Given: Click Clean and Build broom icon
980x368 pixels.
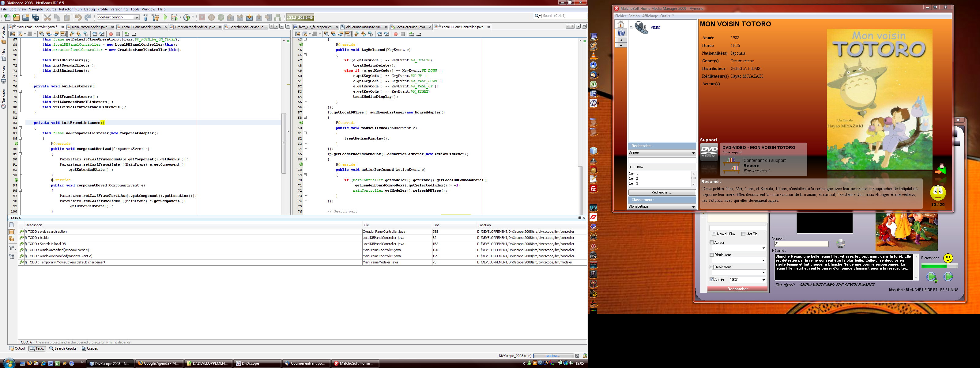Looking at the screenshot, I should [155, 17].
